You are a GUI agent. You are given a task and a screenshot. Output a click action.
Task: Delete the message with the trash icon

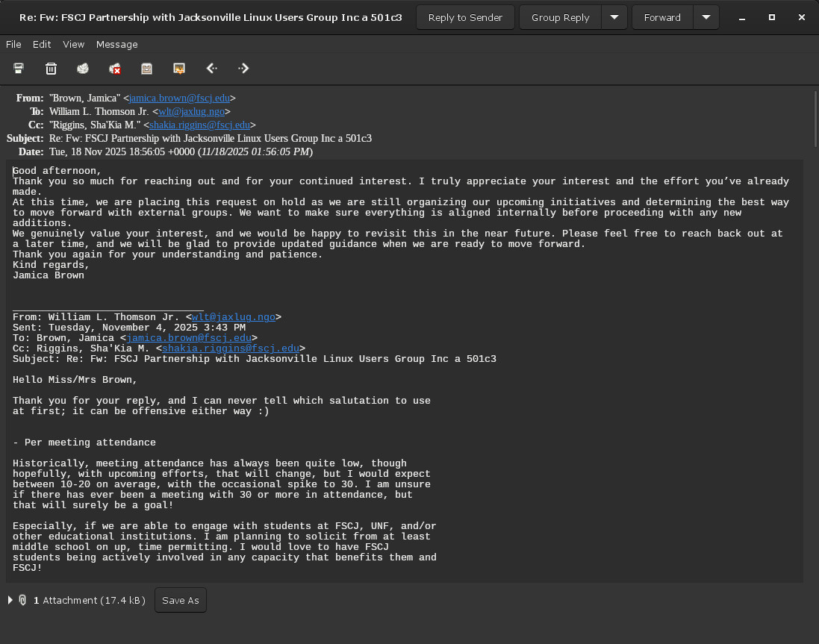(51, 69)
